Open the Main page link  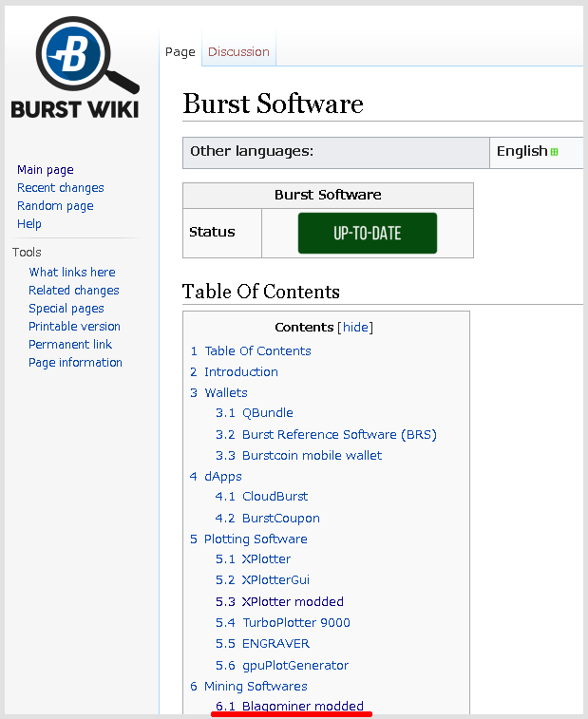45,170
